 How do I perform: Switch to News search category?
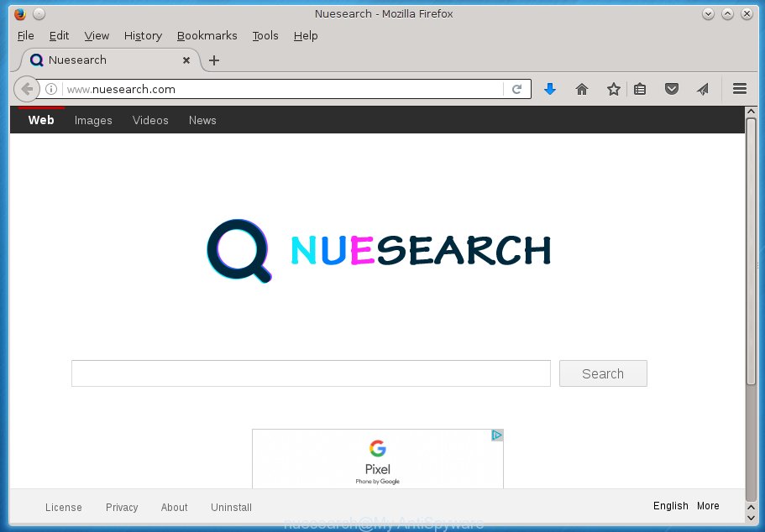pos(202,121)
